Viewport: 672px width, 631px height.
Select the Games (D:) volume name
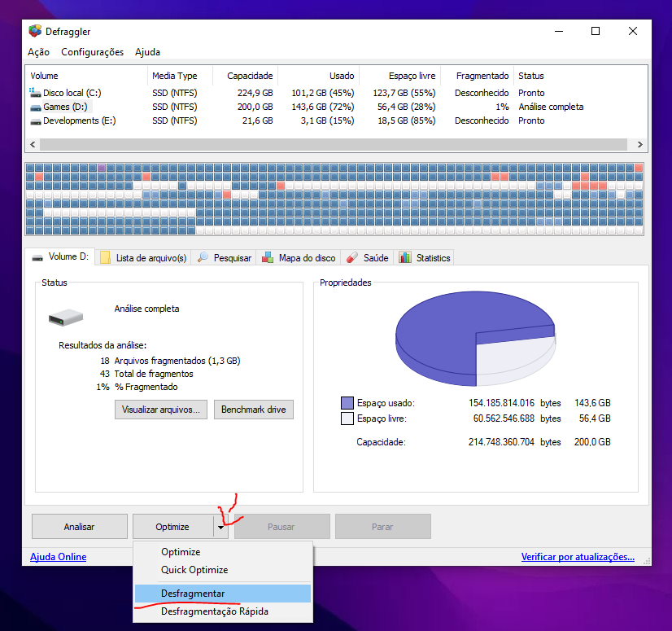[x=65, y=107]
